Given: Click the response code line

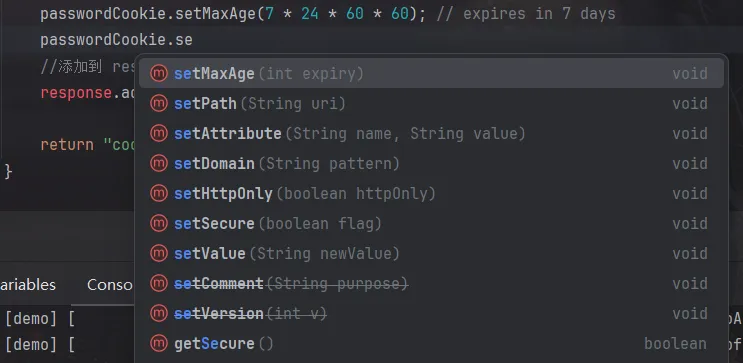Looking at the screenshot, I should coord(88,92).
